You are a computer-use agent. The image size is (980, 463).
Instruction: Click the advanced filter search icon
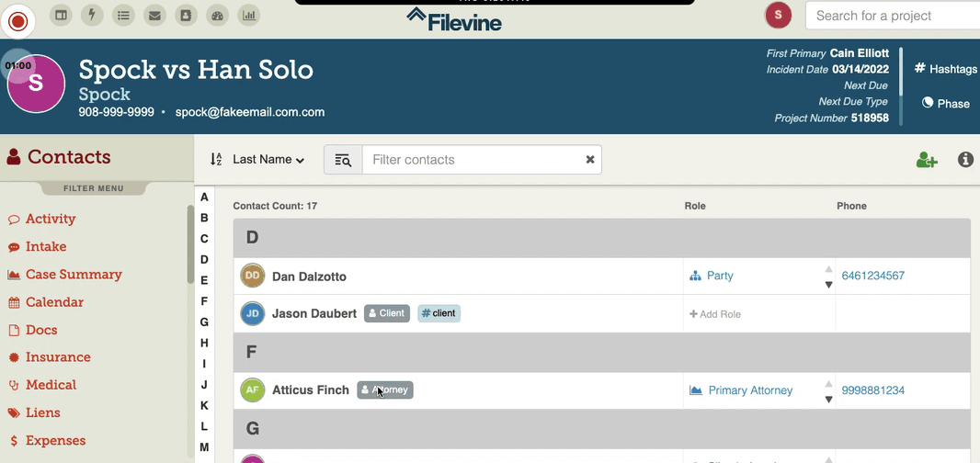coord(343,160)
